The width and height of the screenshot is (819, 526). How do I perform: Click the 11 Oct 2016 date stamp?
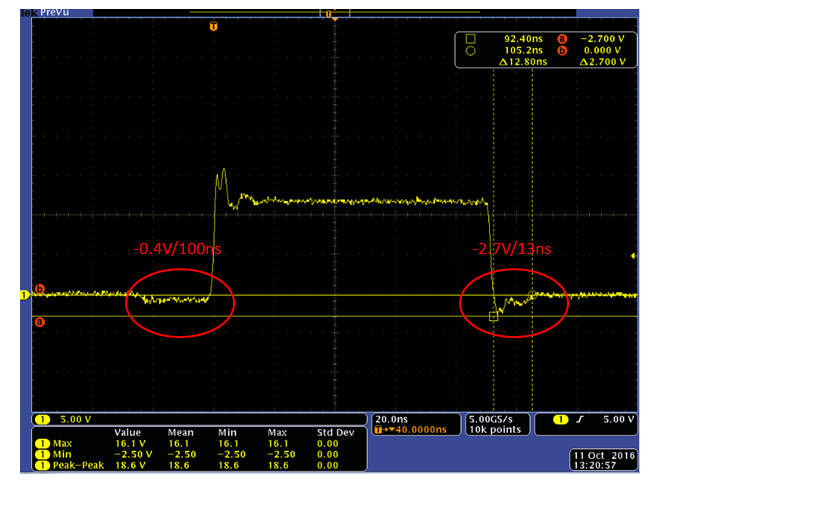[x=604, y=455]
